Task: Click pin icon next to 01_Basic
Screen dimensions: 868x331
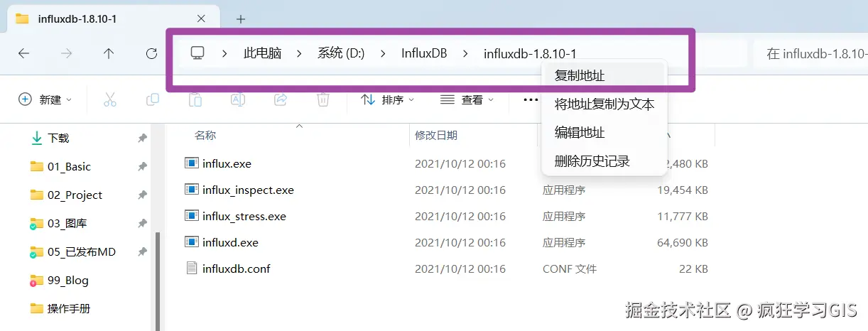Action: pos(142,166)
